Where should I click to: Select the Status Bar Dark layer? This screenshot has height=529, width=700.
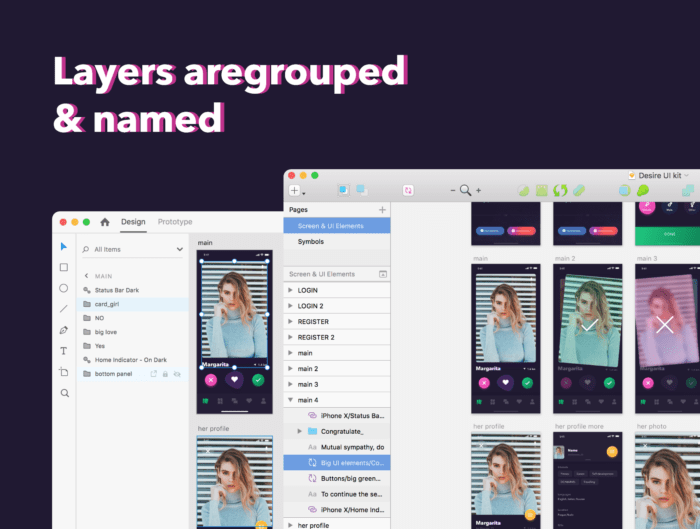133,290
